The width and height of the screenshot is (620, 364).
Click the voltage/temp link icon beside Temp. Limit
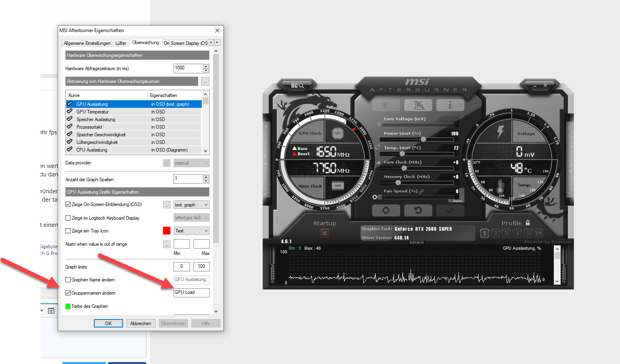[x=377, y=148]
